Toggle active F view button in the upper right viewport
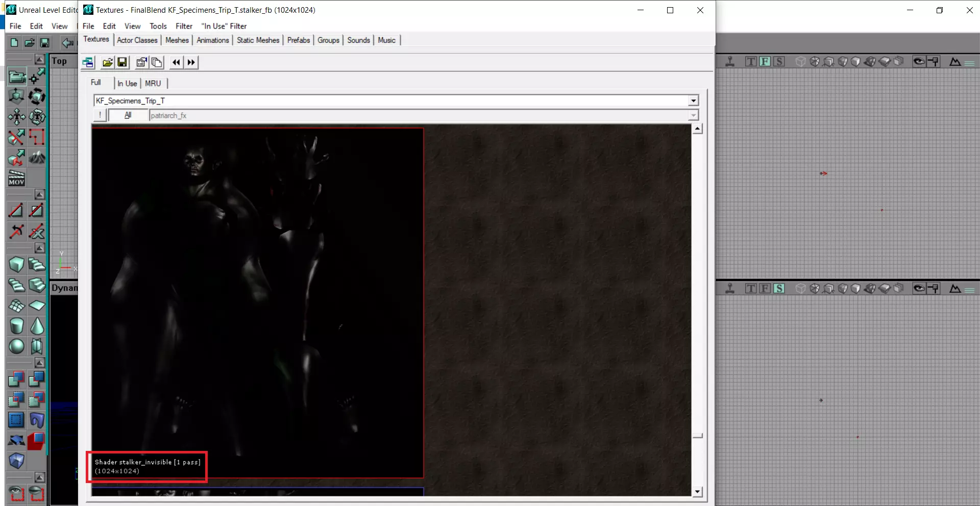The width and height of the screenshot is (980, 506). click(x=765, y=62)
